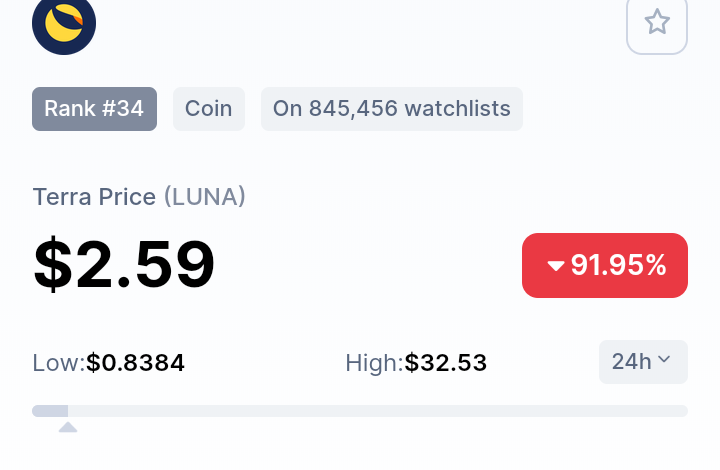Click the filled portion of price range bar
Viewport: 720px width, 470px height.
tap(50, 411)
